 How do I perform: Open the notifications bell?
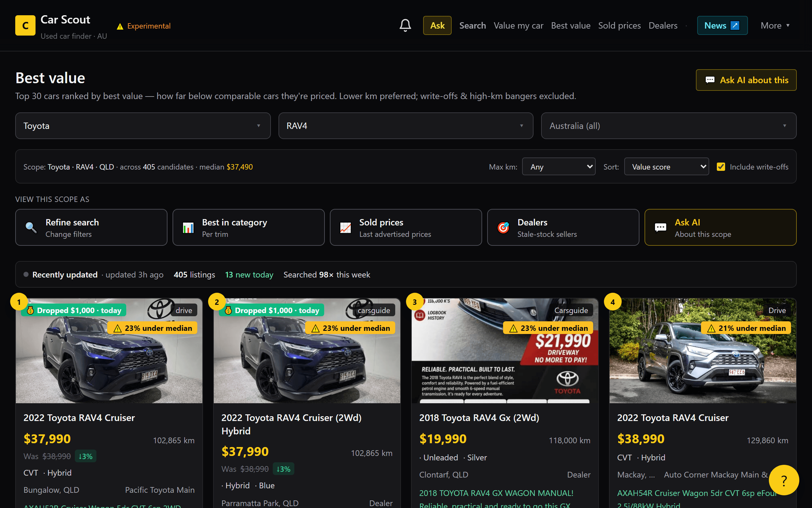click(405, 25)
